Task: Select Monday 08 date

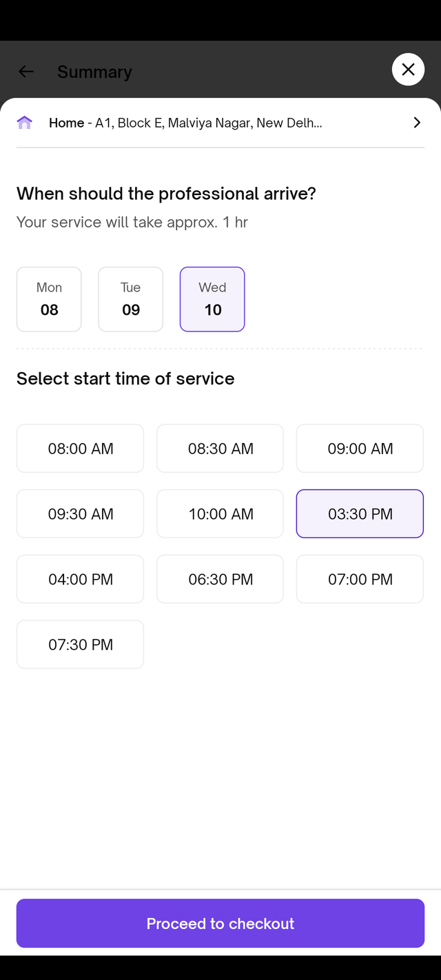Action: [x=49, y=299]
